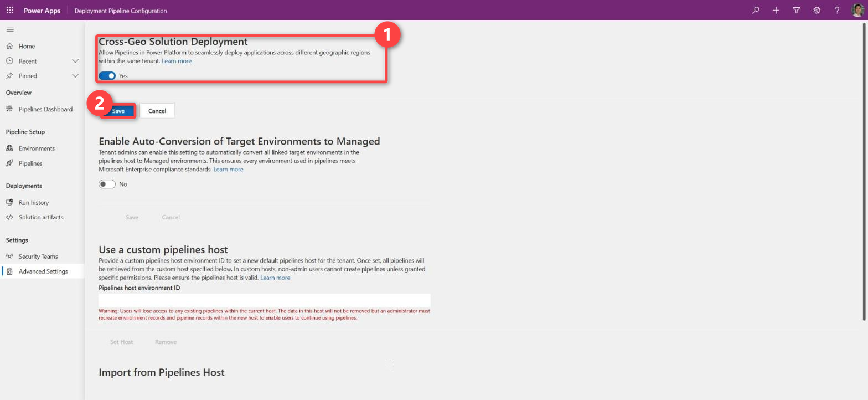
Task: Expand the Recent chevron
Action: tap(76, 61)
